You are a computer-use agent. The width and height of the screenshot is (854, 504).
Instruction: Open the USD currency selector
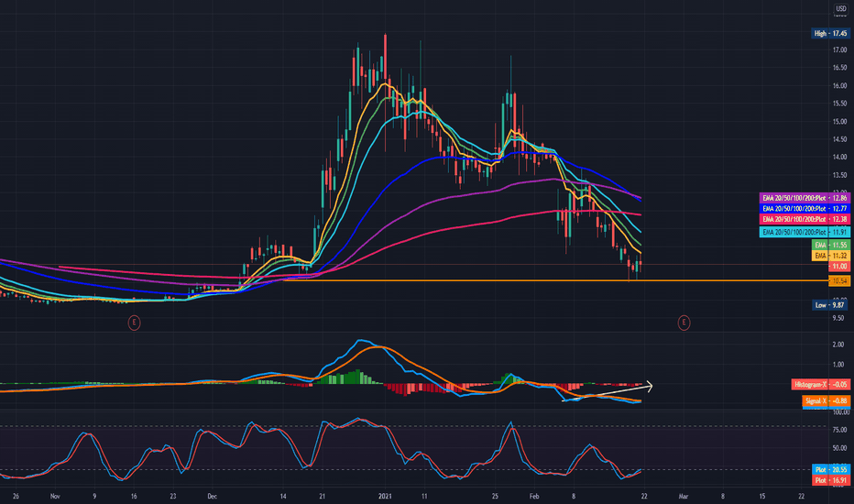(x=841, y=9)
